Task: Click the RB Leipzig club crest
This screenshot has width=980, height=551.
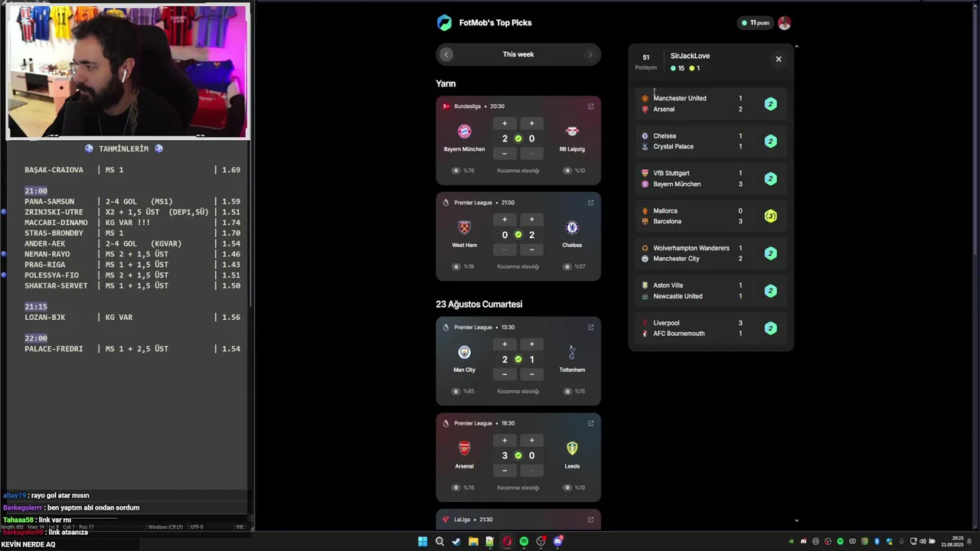Action: pos(572,132)
